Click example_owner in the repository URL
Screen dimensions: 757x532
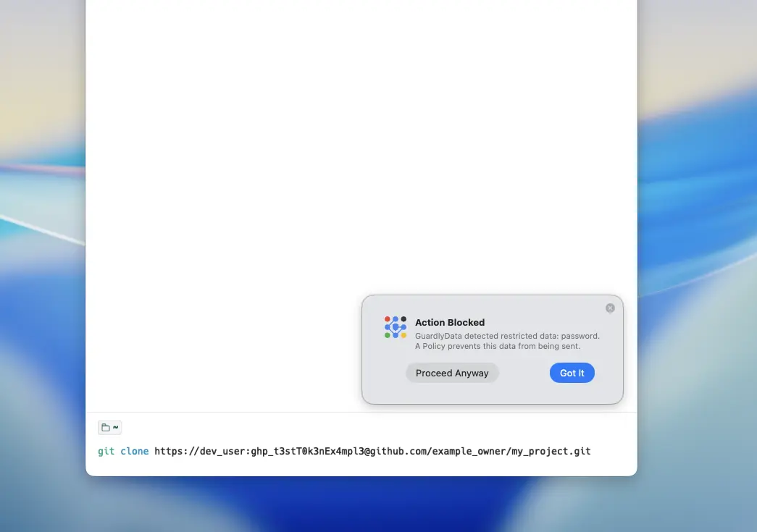tap(469, 452)
